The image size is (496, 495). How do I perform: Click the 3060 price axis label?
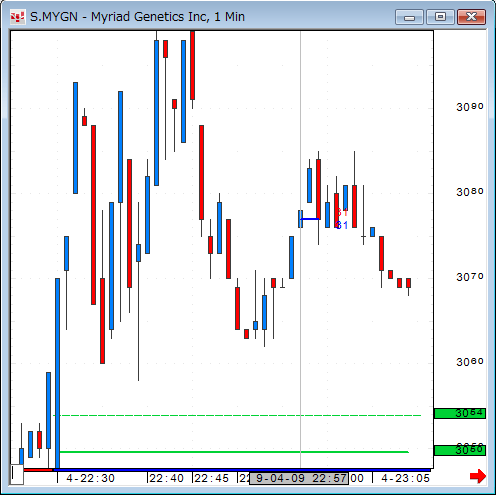coord(470,362)
